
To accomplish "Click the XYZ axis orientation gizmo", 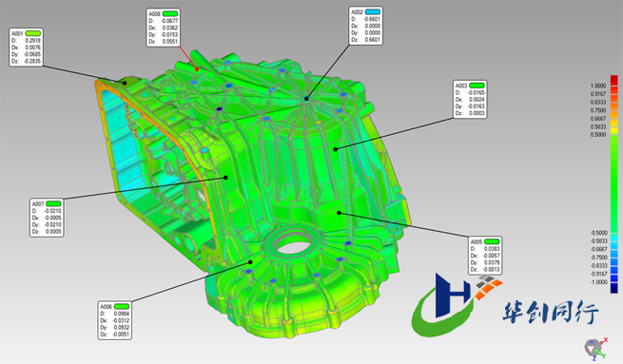I will (595, 349).
